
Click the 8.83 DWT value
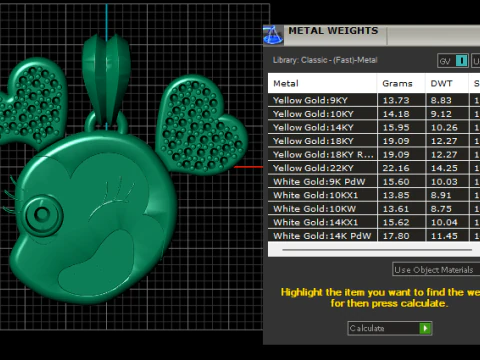(x=441, y=100)
